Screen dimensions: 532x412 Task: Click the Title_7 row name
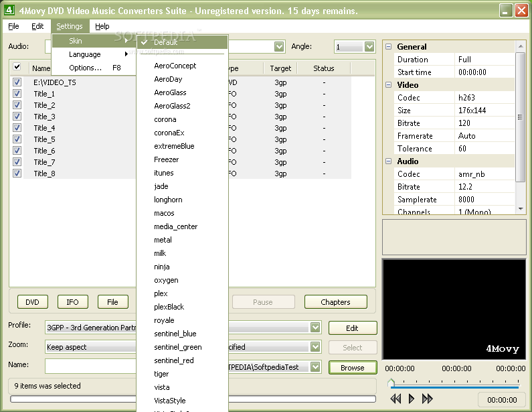point(44,162)
